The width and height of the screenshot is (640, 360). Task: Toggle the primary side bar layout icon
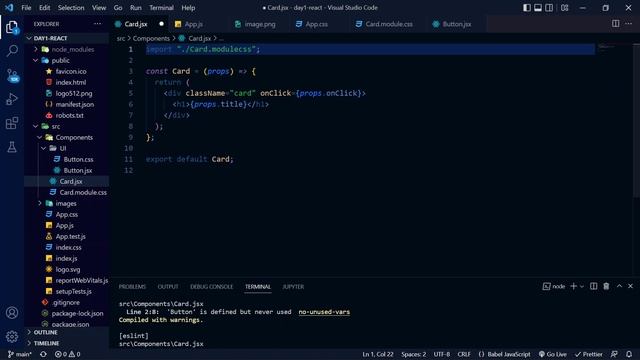point(527,8)
